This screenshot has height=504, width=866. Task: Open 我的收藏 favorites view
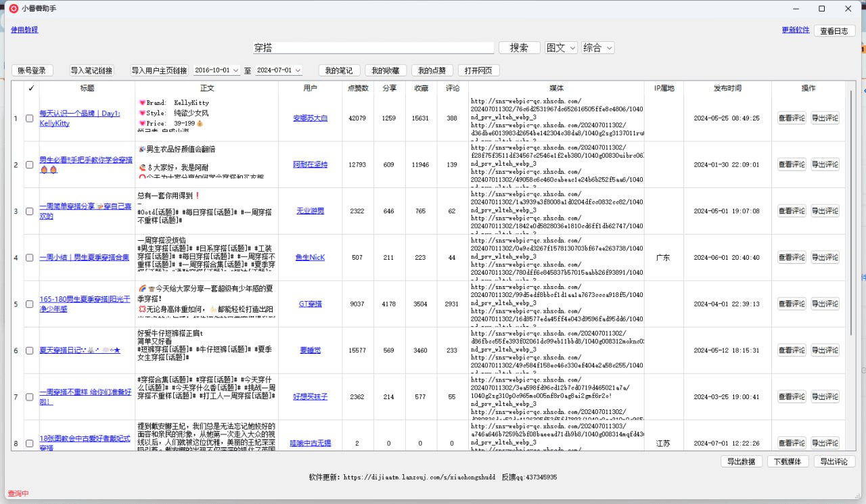click(386, 70)
